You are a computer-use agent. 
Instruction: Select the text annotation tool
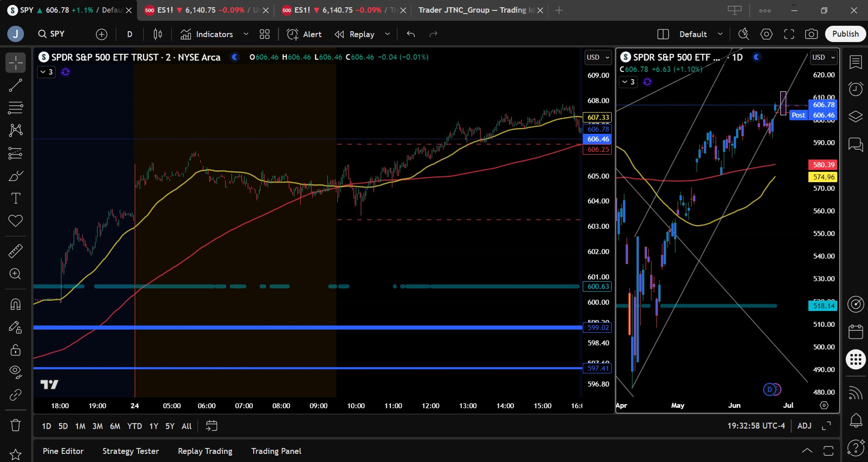click(x=15, y=198)
